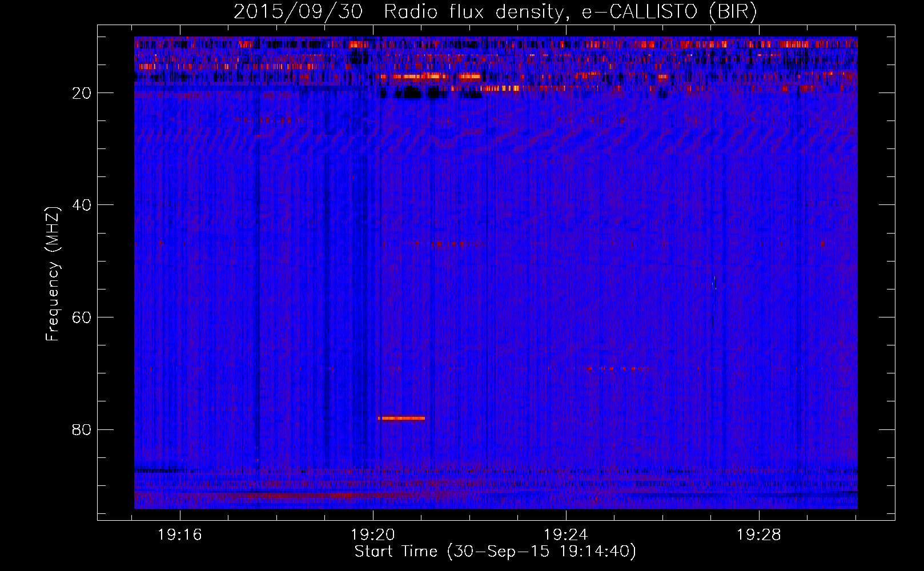Click the '20' frequency tick label
924x571 pixels.
[82, 93]
